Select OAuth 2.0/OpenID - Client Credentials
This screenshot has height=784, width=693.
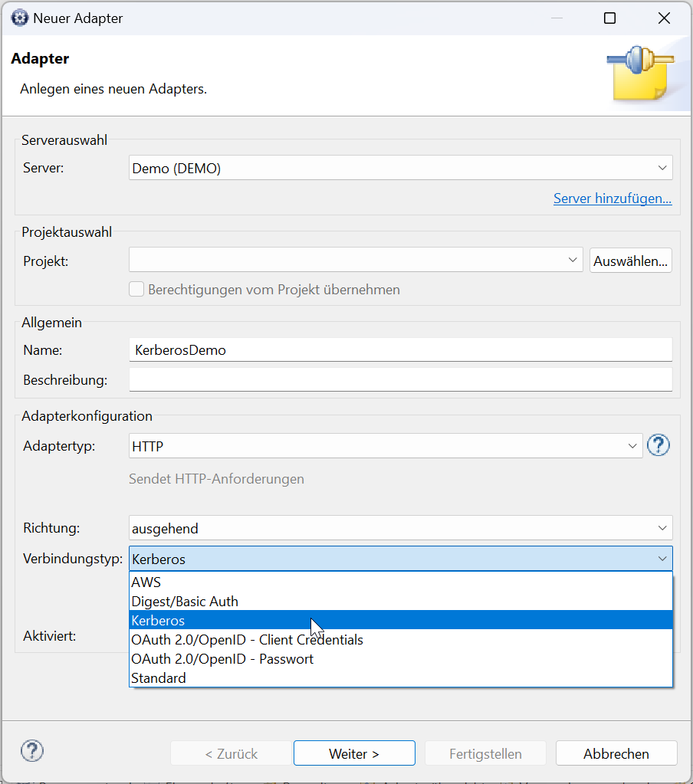click(400, 639)
